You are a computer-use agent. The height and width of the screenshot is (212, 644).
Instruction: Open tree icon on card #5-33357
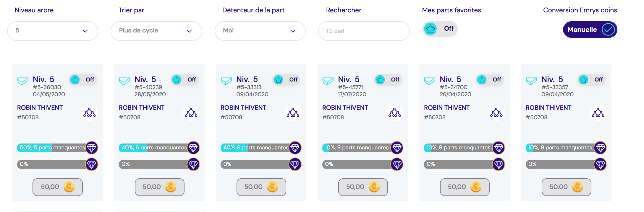tap(598, 113)
